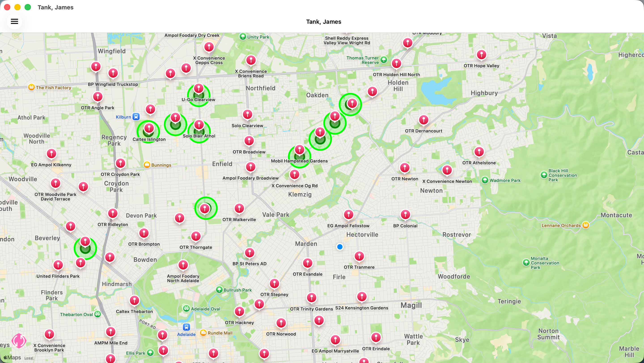This screenshot has width=644, height=363.
Task: Click the OTR Woodville Park David Terrace pin
Action: (x=55, y=183)
